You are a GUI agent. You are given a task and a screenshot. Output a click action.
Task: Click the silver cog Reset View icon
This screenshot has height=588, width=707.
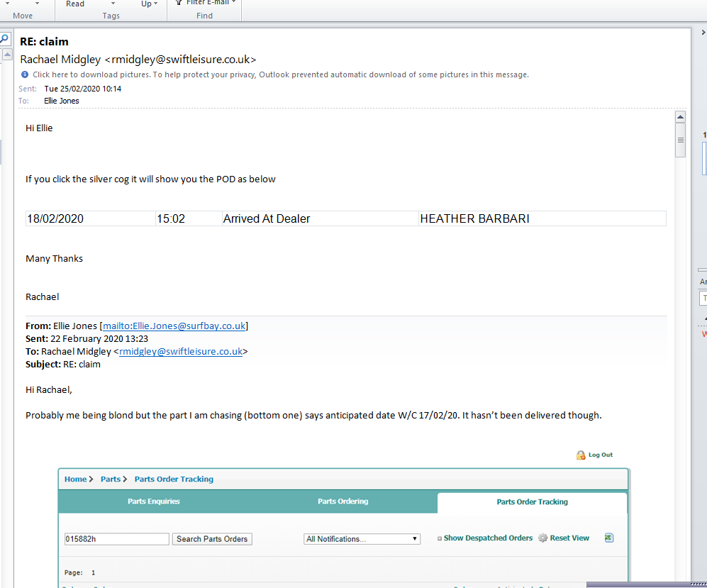543,538
